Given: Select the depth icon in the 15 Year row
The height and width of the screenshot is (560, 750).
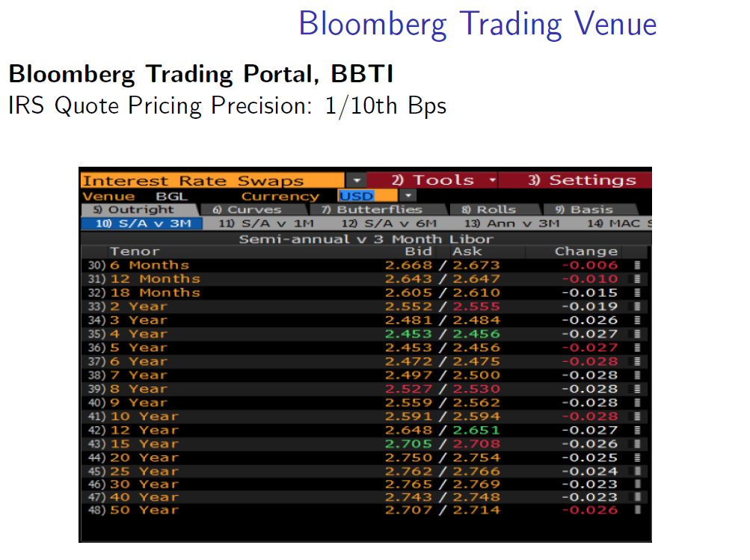Looking at the screenshot, I should tap(637, 444).
